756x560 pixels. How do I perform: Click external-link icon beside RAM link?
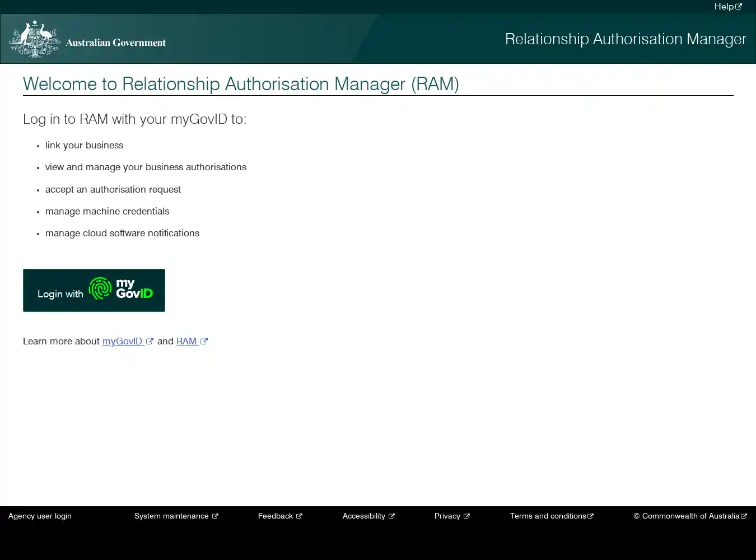point(204,342)
